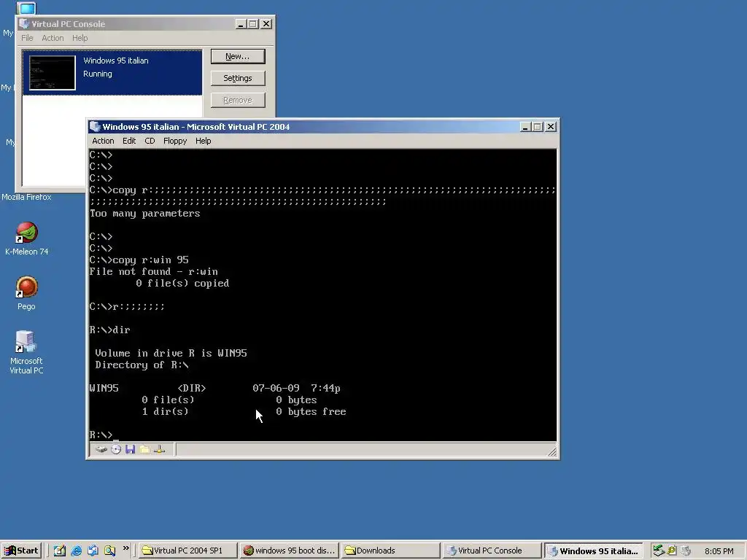Click the shared folders icon in VM status bar

tap(145, 449)
